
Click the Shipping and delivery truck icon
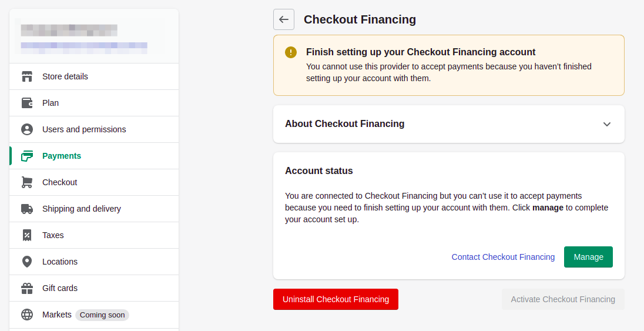tap(27, 209)
